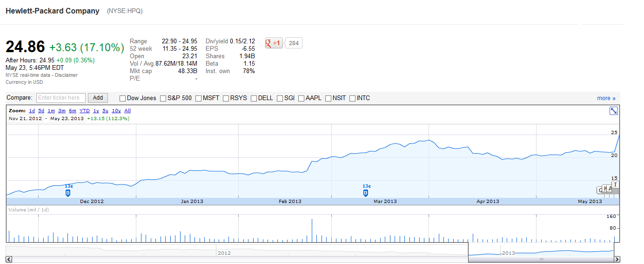Click the Volume (mil / 1d) label
644x264 pixels.
(x=29, y=210)
